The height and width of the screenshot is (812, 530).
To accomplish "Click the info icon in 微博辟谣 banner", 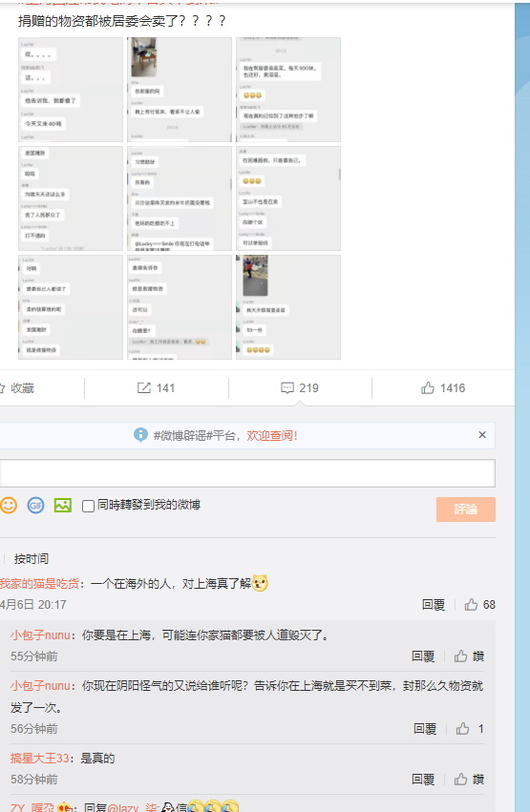I will coord(140,435).
